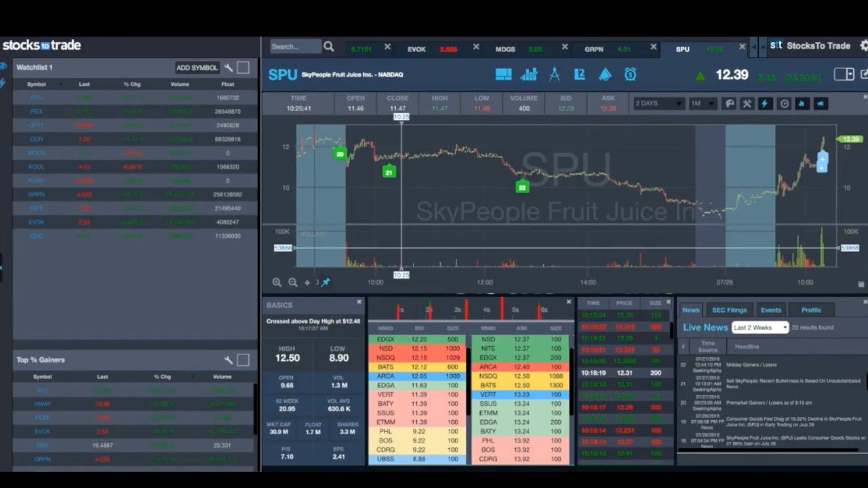Click the eye icon in left sidebar
Image resolution: width=868 pixels, height=488 pixels.
pos(3,66)
